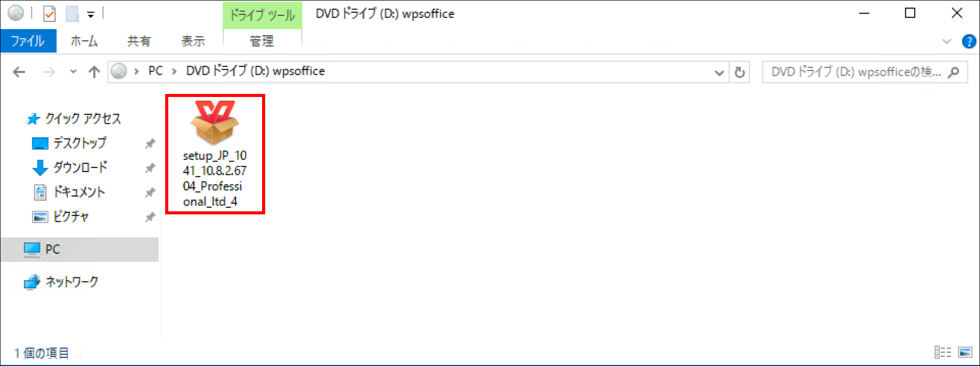Expand the ribbon with the chevron
980x366 pixels.
coord(947,41)
